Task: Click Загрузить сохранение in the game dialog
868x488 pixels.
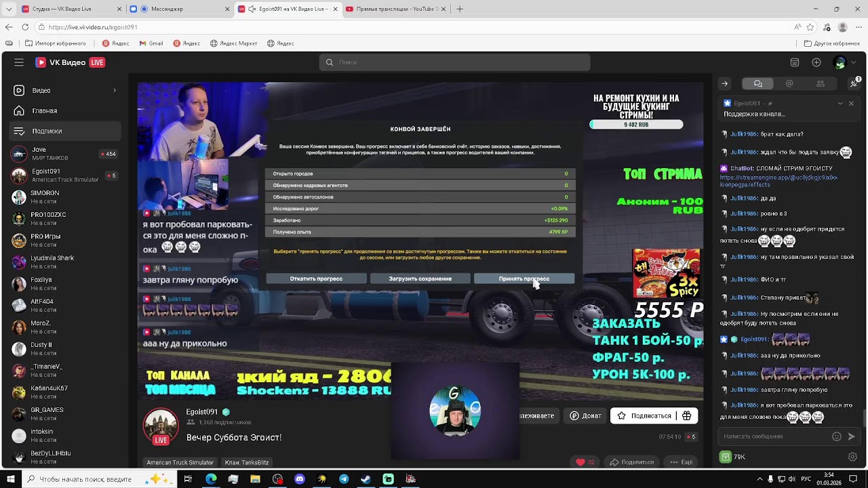Action: click(420, 279)
